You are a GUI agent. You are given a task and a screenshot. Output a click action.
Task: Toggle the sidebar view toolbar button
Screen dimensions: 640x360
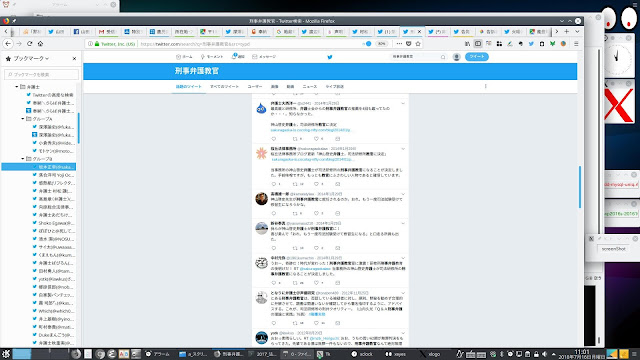click(x=478, y=44)
